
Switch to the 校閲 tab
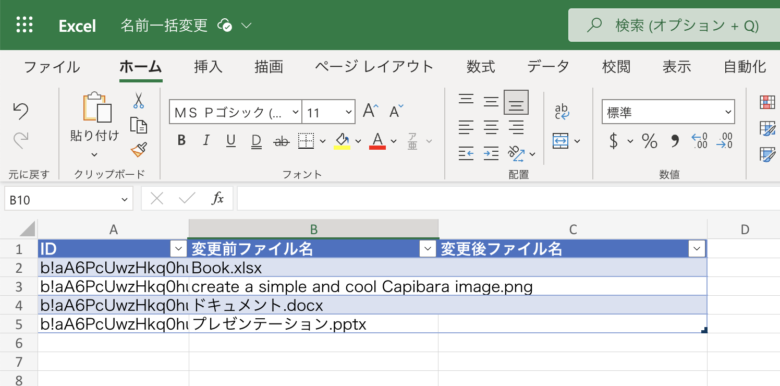(x=616, y=67)
